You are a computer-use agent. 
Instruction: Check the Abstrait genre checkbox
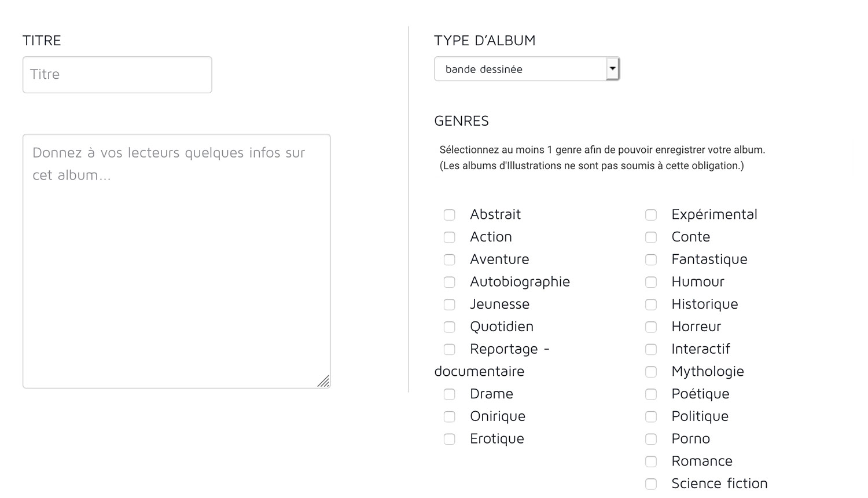tap(450, 215)
